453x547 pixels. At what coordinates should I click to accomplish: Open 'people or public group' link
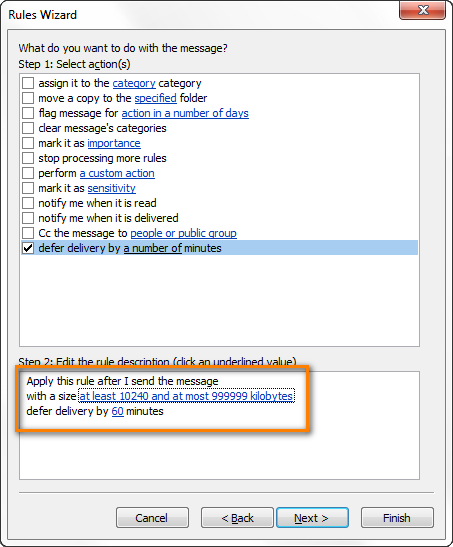click(x=183, y=233)
